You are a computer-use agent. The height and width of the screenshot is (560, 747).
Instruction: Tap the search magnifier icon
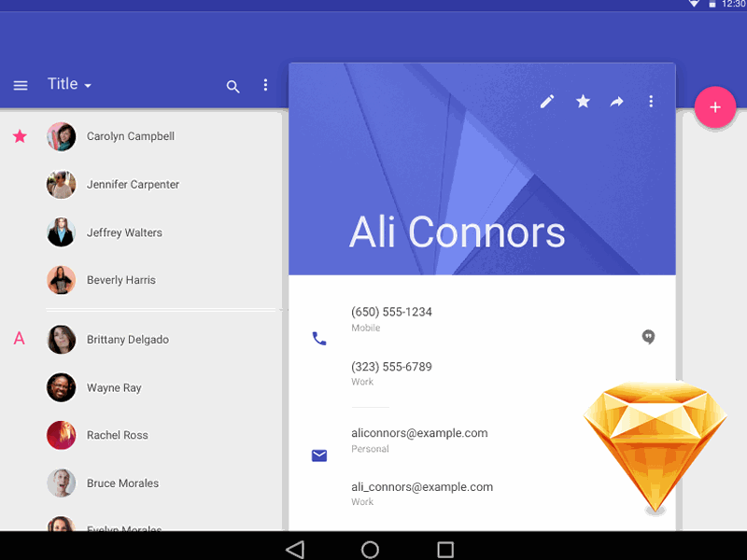tap(233, 86)
